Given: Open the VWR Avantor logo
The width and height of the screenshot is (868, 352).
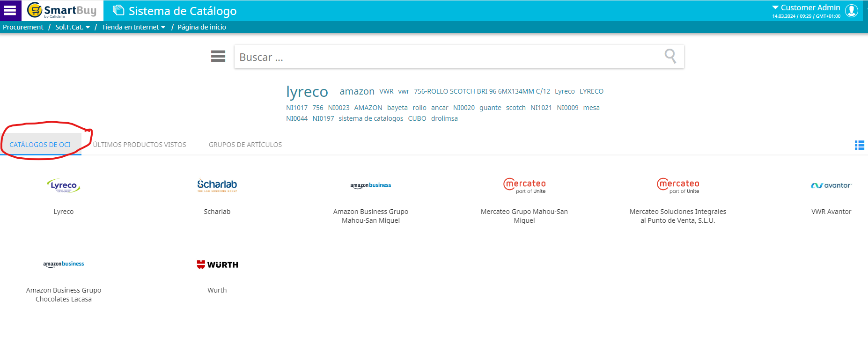Looking at the screenshot, I should [831, 185].
